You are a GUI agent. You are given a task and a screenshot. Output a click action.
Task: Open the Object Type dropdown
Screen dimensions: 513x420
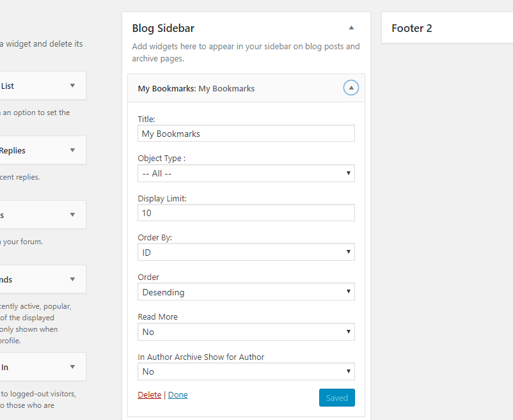[x=246, y=173]
